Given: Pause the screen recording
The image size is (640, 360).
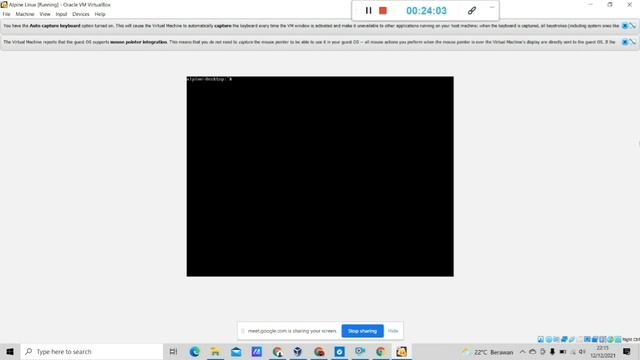Looking at the screenshot, I should (x=368, y=11).
